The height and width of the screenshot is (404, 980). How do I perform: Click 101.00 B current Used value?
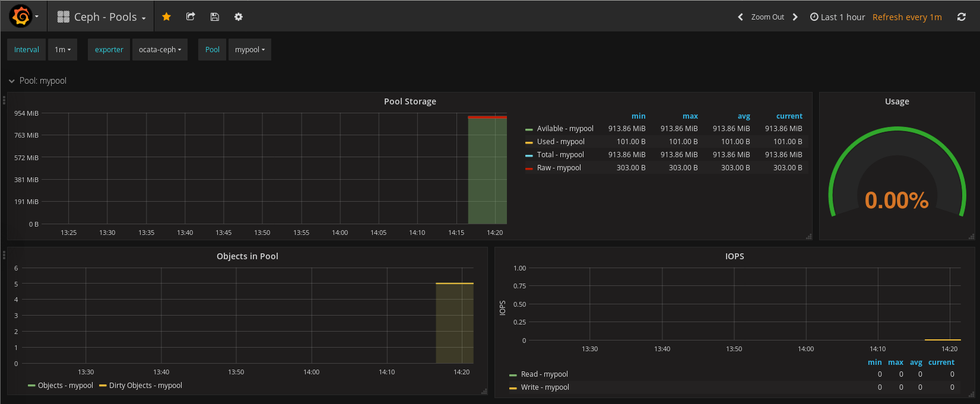(x=788, y=142)
